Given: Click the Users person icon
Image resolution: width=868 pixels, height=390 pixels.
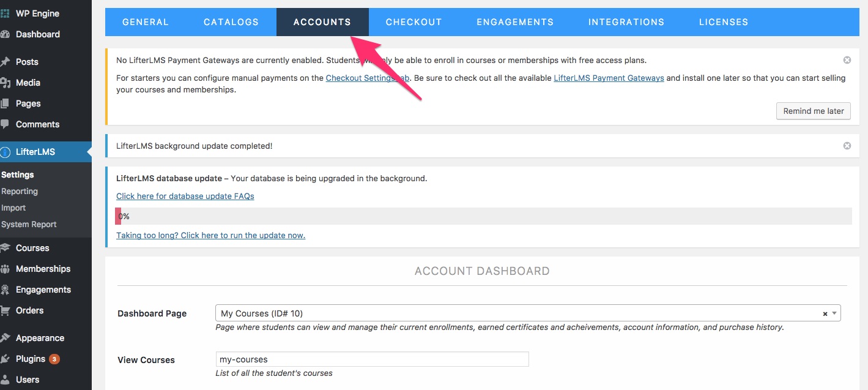Looking at the screenshot, I should [x=4, y=380].
